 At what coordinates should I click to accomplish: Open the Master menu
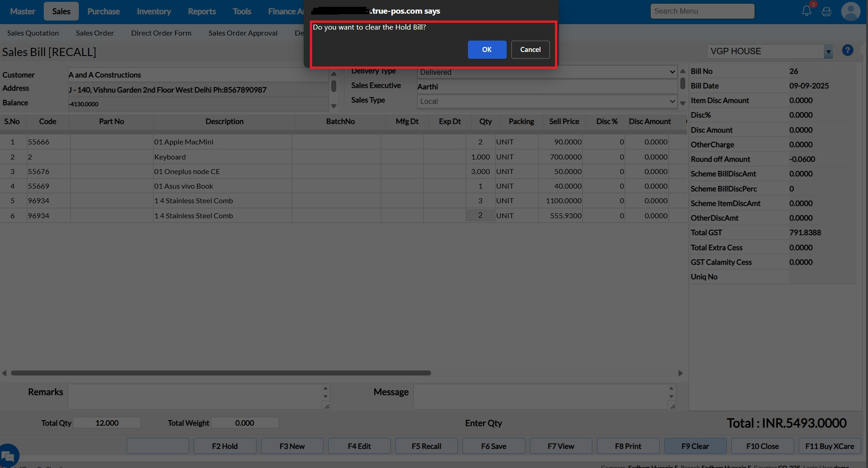pyautogui.click(x=22, y=11)
